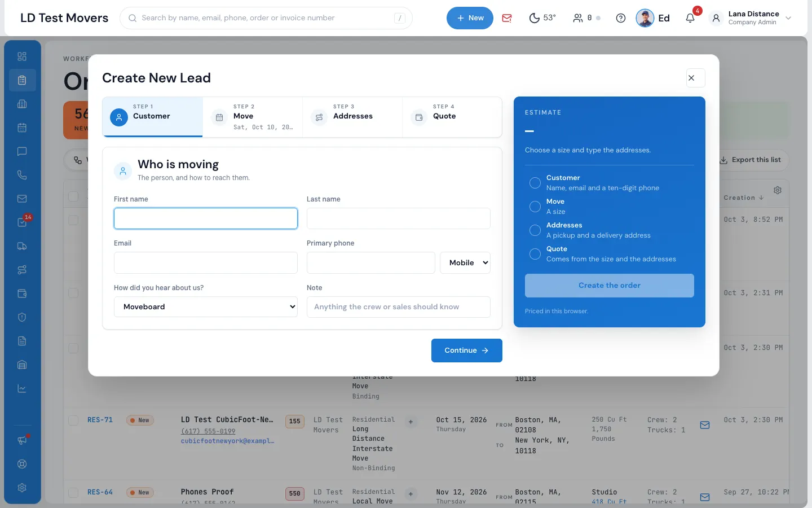The width and height of the screenshot is (812, 508).
Task: Click the Create the order button
Action: 610,286
